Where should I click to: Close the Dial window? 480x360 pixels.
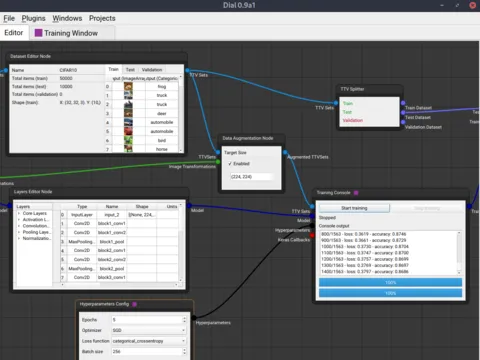click(473, 5)
